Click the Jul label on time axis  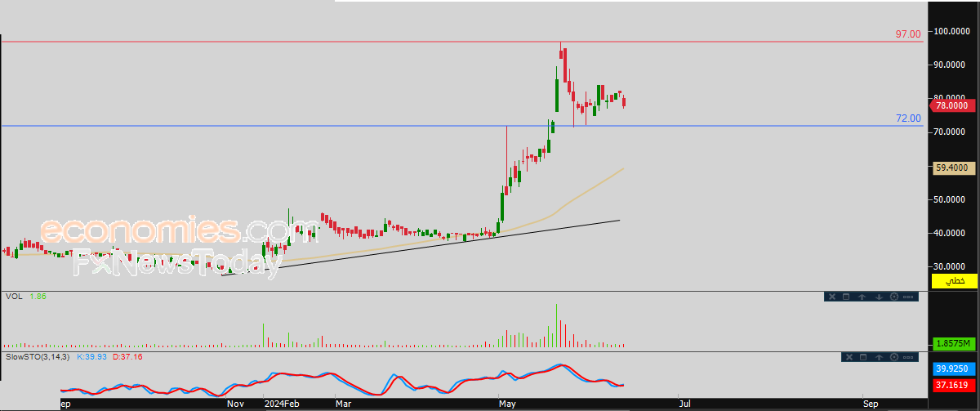click(684, 403)
